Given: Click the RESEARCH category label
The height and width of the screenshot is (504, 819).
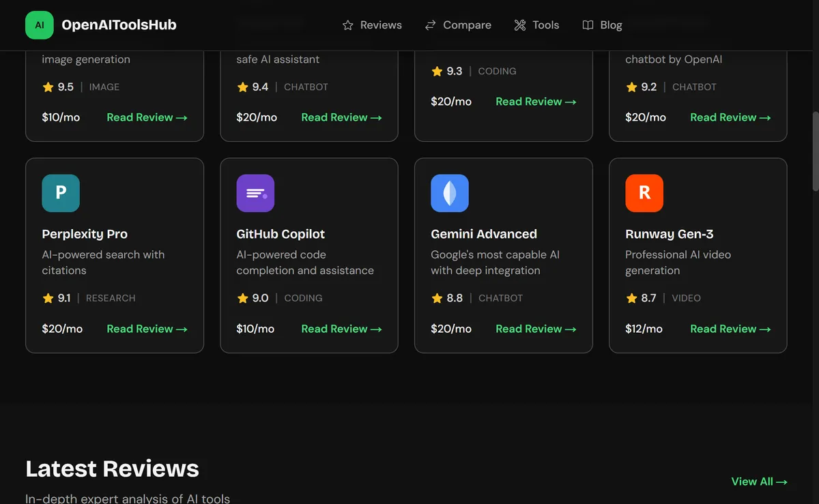Looking at the screenshot, I should click(111, 298).
